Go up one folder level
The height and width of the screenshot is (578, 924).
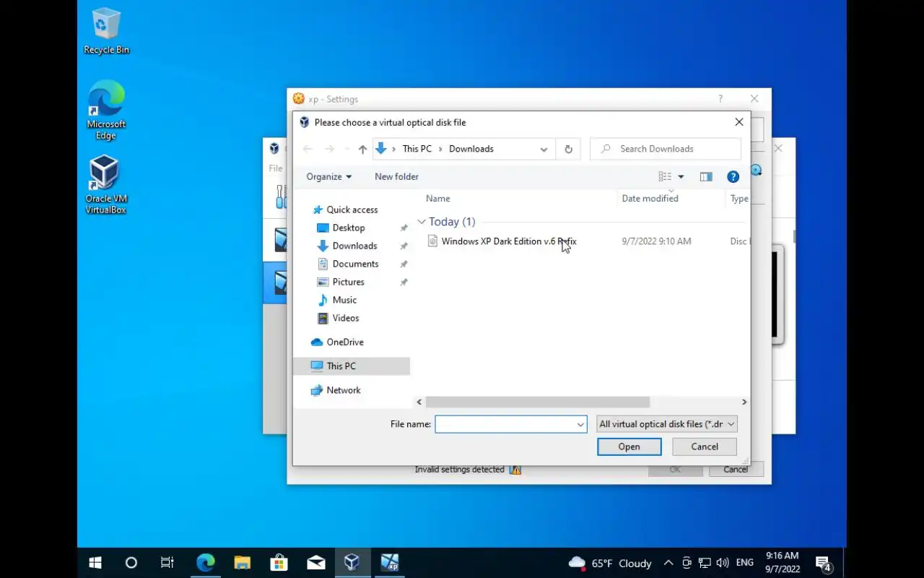(362, 149)
